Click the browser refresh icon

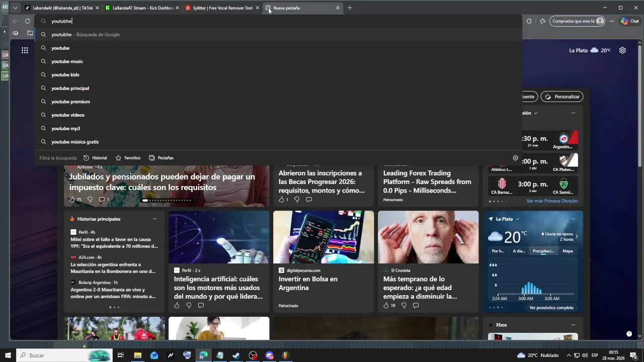27,21
